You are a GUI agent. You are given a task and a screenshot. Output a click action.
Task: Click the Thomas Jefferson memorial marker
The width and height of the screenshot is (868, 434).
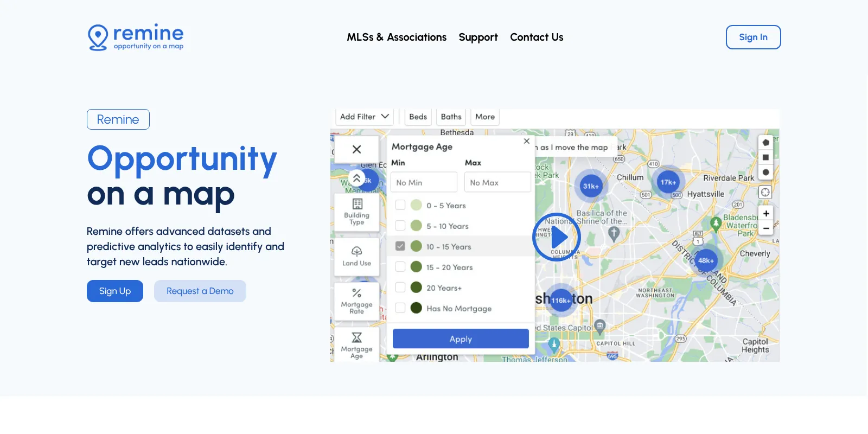tap(554, 344)
